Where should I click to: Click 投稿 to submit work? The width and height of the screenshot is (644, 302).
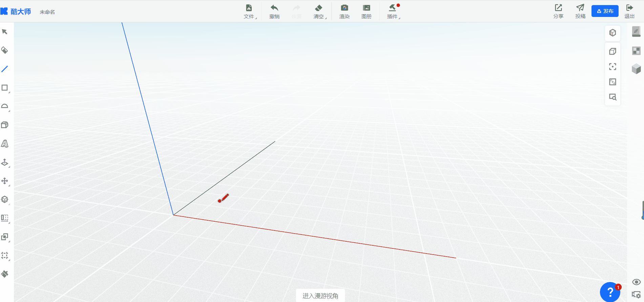(580, 12)
